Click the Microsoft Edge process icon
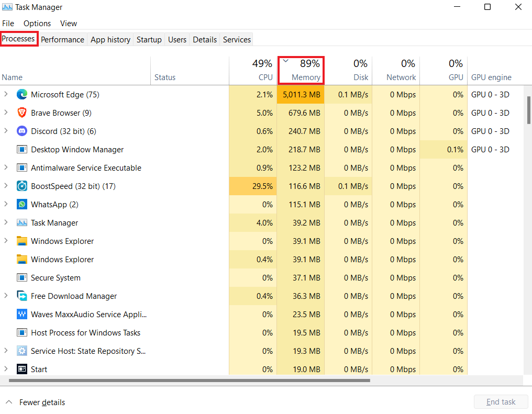 [21, 94]
